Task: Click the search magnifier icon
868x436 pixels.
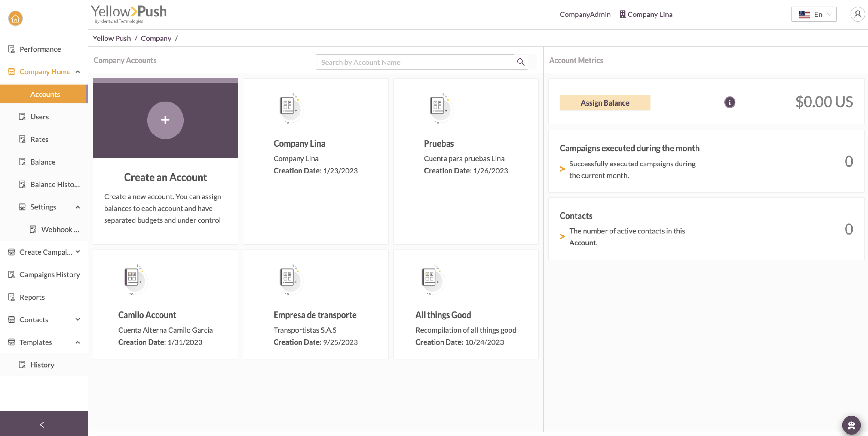Action: click(x=521, y=62)
